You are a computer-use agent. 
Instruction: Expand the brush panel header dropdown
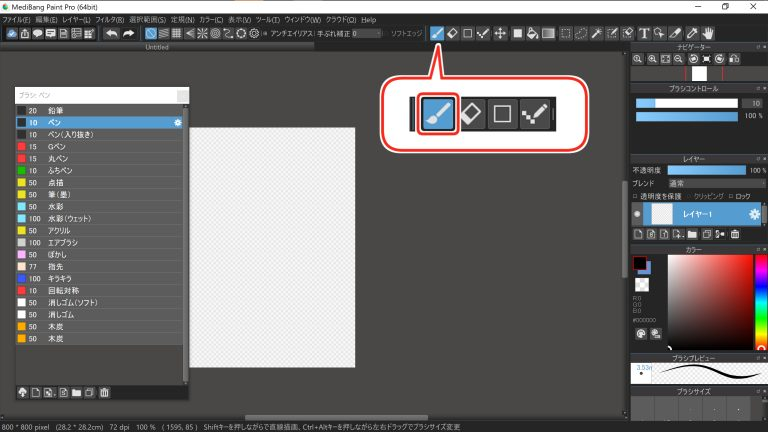(x=182, y=95)
